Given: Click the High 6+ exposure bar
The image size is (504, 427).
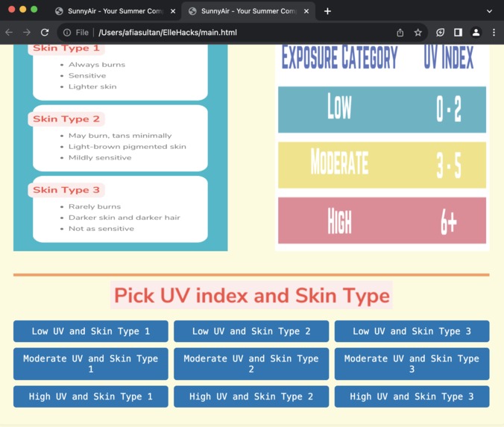Looking at the screenshot, I should click(382, 221).
